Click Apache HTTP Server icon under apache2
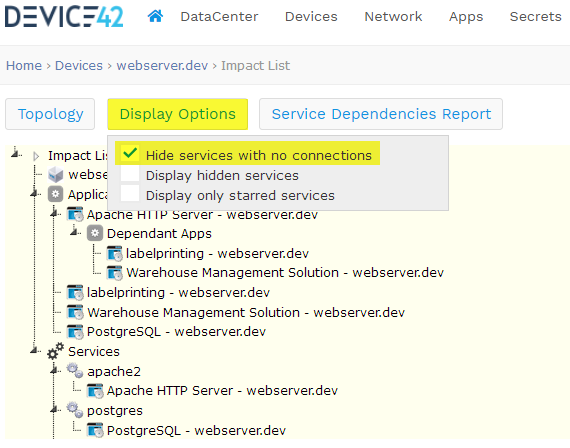This screenshot has width=570, height=448. click(95, 391)
